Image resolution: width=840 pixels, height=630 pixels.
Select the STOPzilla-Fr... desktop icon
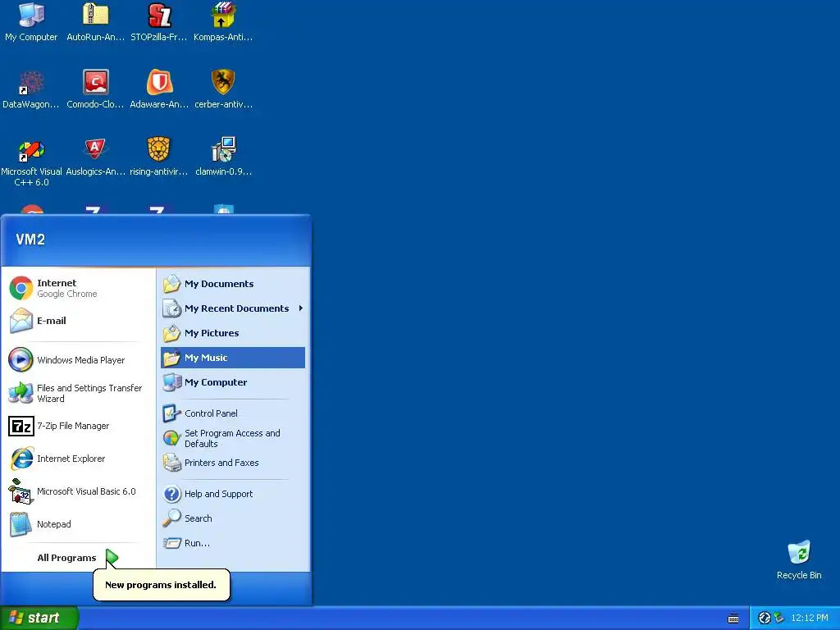tap(159, 21)
